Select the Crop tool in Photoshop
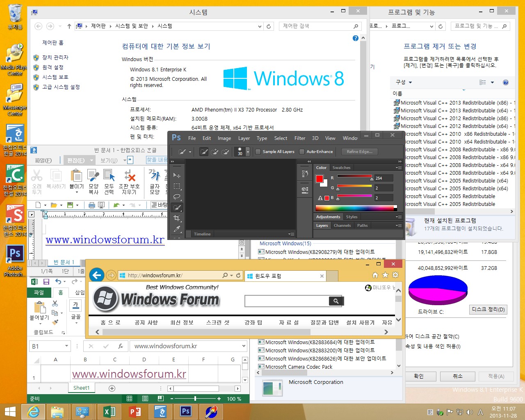This screenshot has width=525, height=420. pos(177,218)
